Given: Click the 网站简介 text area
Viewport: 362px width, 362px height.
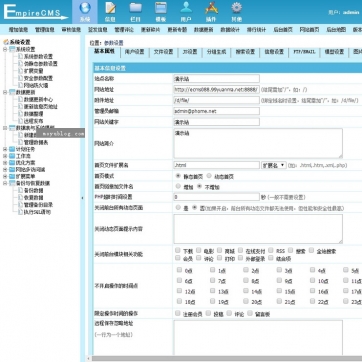Looking at the screenshot, I should click(258, 143).
